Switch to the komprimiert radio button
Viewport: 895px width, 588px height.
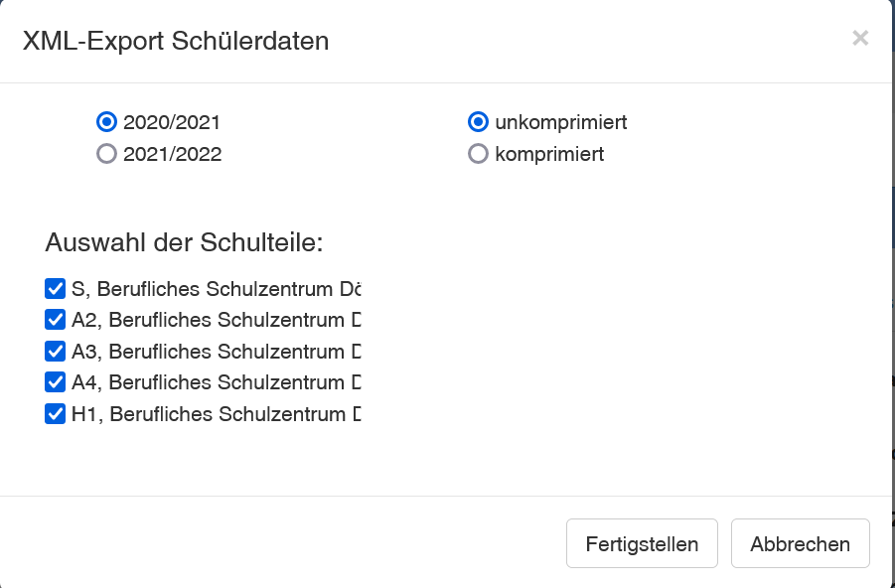[x=478, y=154]
